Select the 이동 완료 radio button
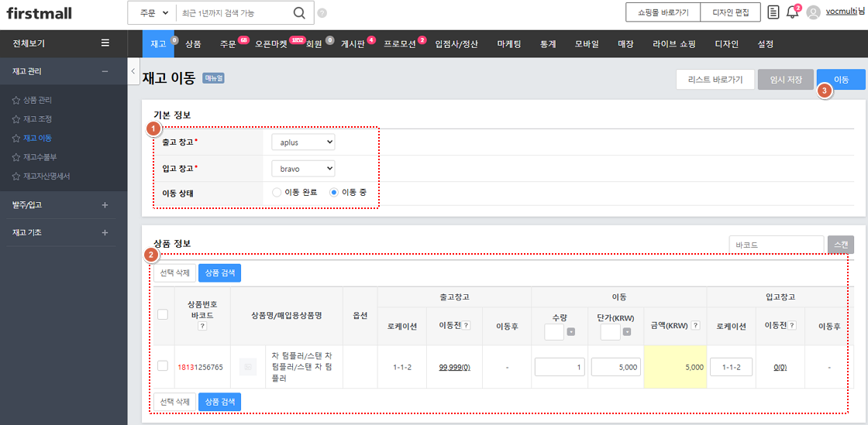 click(x=277, y=193)
